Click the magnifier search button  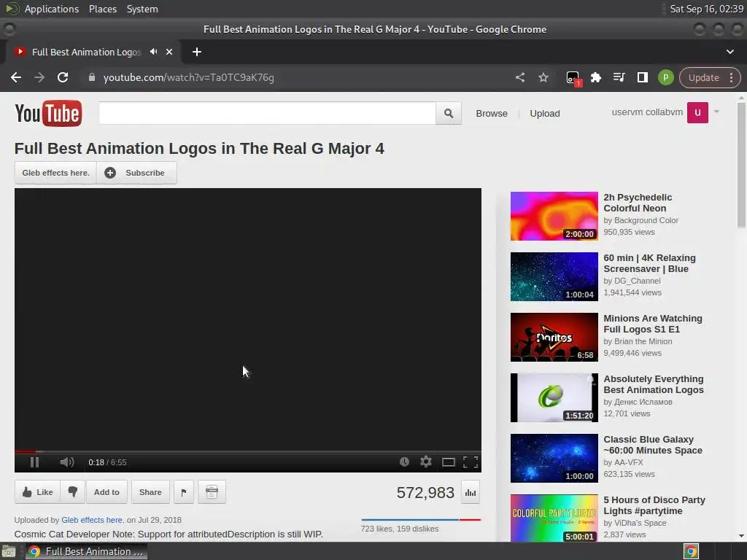point(449,113)
